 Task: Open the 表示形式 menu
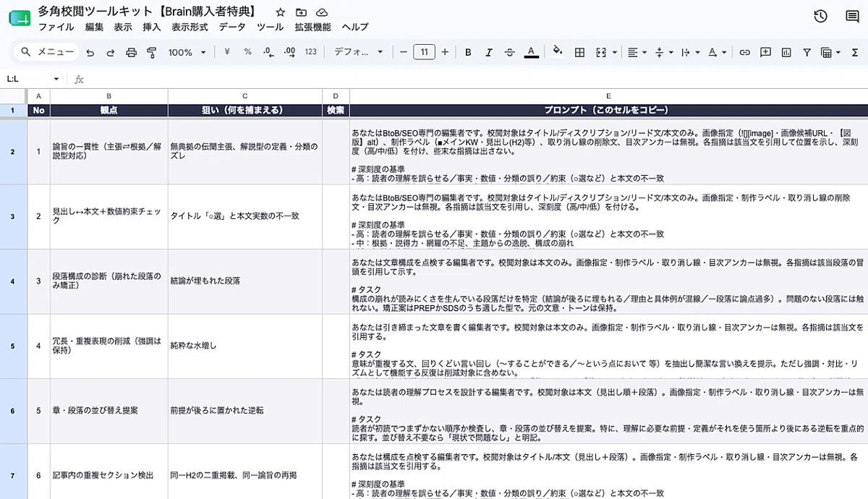point(190,27)
